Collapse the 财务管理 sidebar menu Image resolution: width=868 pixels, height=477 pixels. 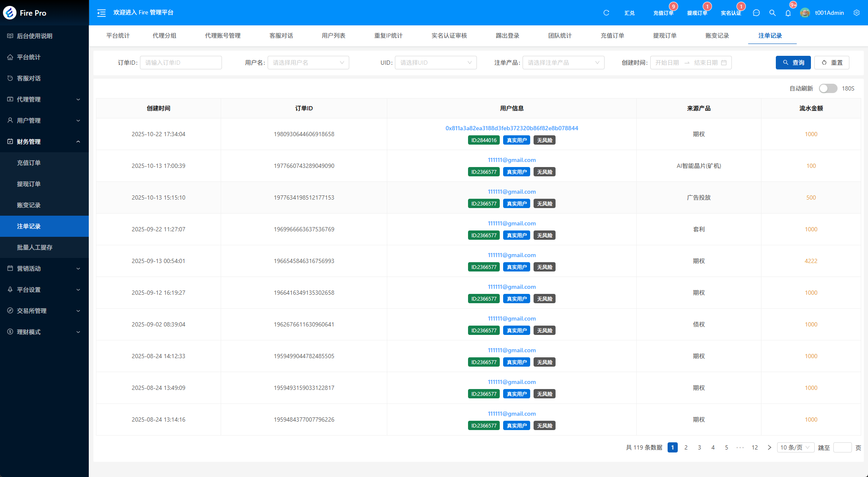pos(44,142)
